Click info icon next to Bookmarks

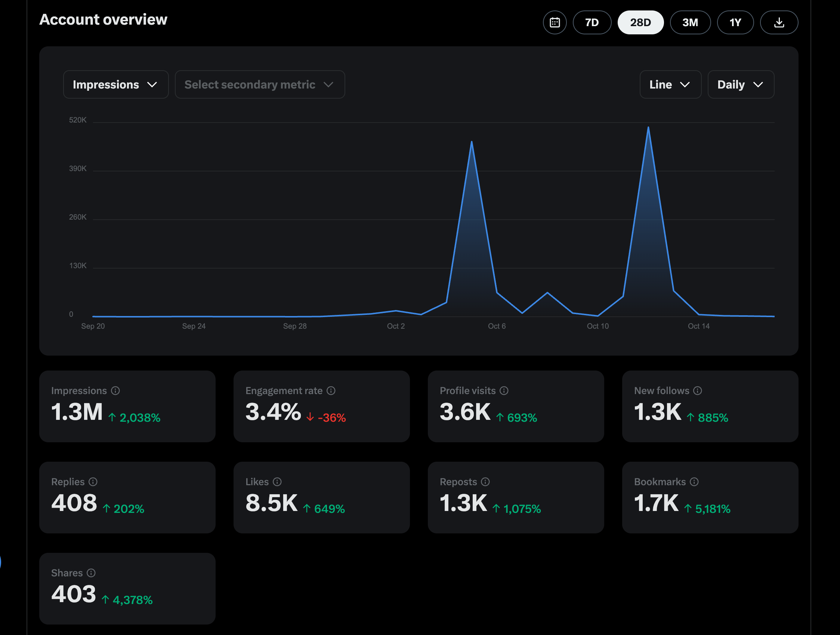[694, 481]
